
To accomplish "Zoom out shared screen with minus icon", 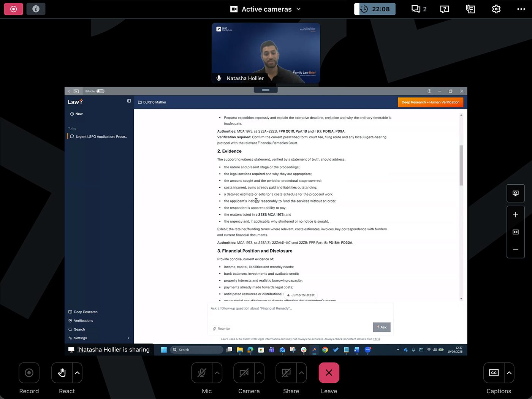I will tap(516, 249).
